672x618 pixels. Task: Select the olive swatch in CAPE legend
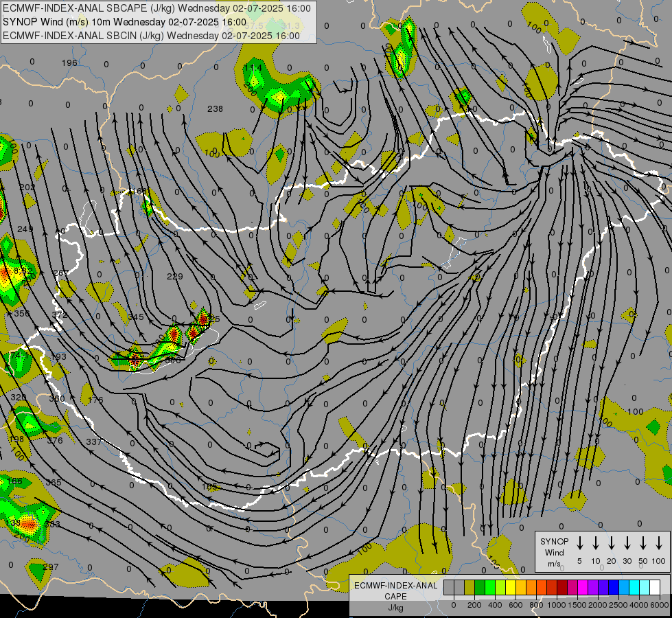[x=470, y=588]
